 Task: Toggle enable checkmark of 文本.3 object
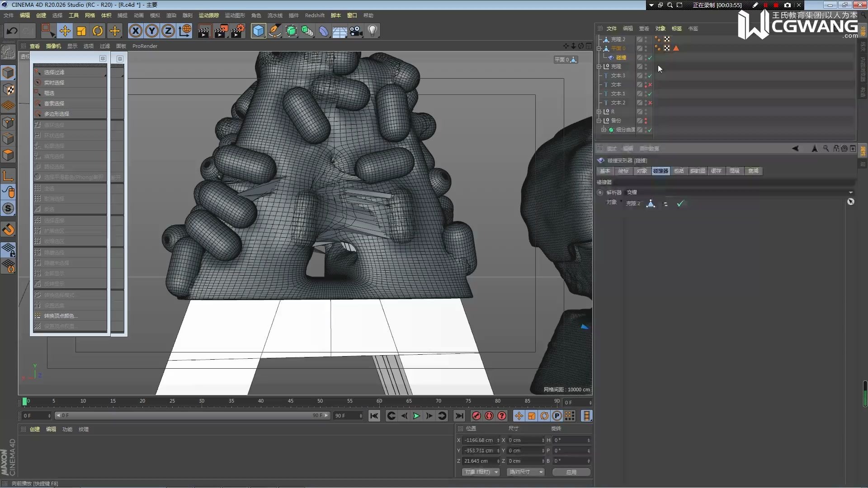pyautogui.click(x=650, y=75)
